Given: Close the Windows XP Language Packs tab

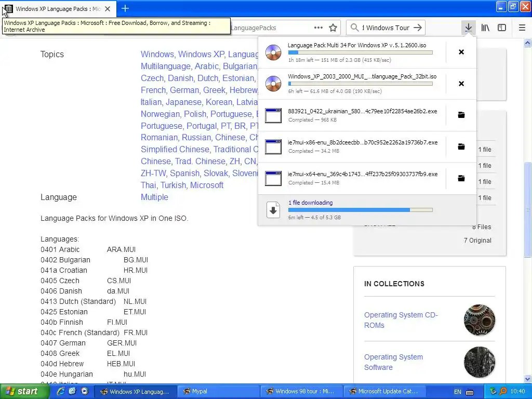Looking at the screenshot, I should (108, 9).
